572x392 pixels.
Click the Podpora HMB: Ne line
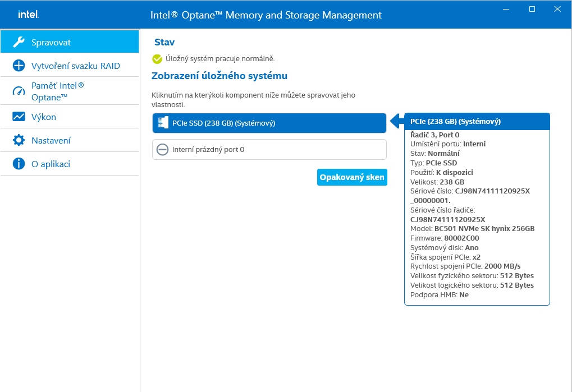click(x=440, y=295)
